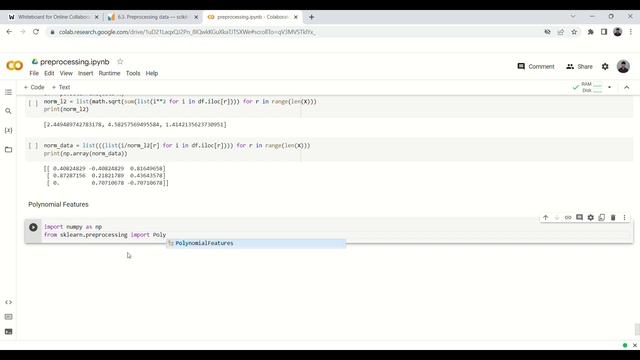Expand the RAM Disk runtime dropdown arrow
The width and height of the screenshot is (640, 360).
[x=610, y=87]
